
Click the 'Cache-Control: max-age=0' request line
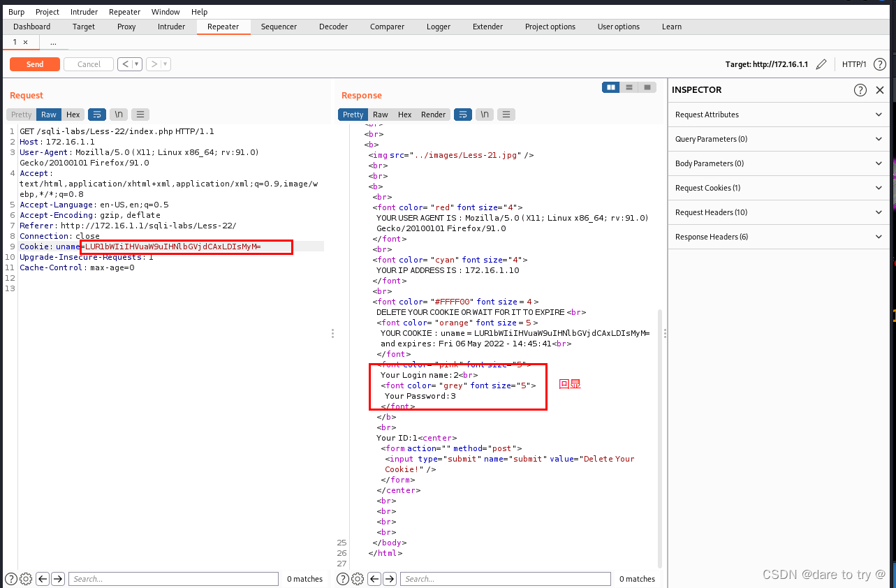tap(77, 267)
